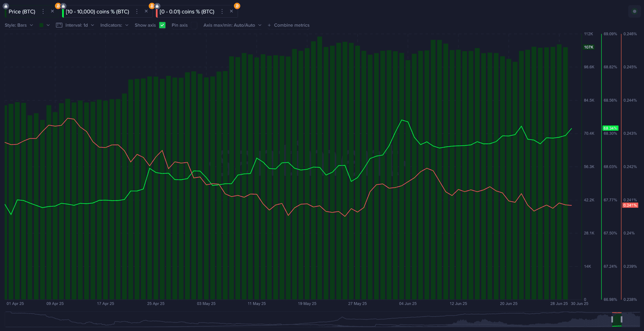Screen dimensions: 644x331
Task: Click lock icon on Price (BTC) chip
Action: 6,6
